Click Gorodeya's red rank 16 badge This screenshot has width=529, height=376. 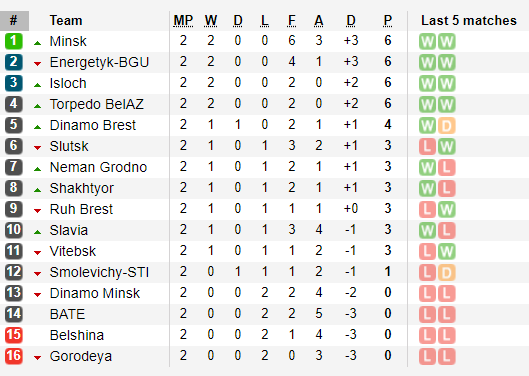coord(14,356)
